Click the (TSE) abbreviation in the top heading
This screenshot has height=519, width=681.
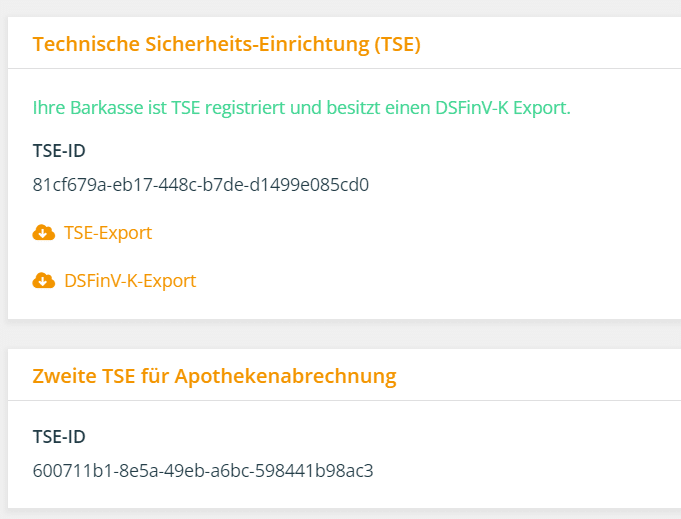click(398, 44)
